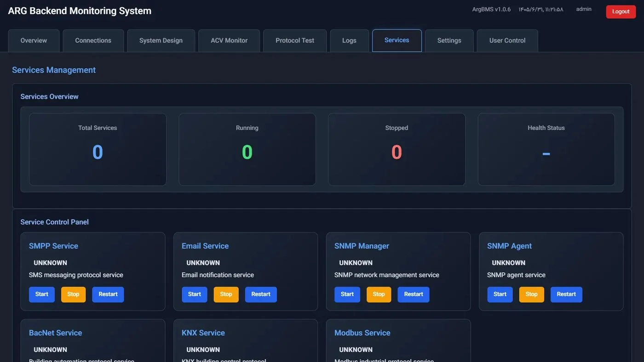Start the SNMP Agent service

point(500,294)
